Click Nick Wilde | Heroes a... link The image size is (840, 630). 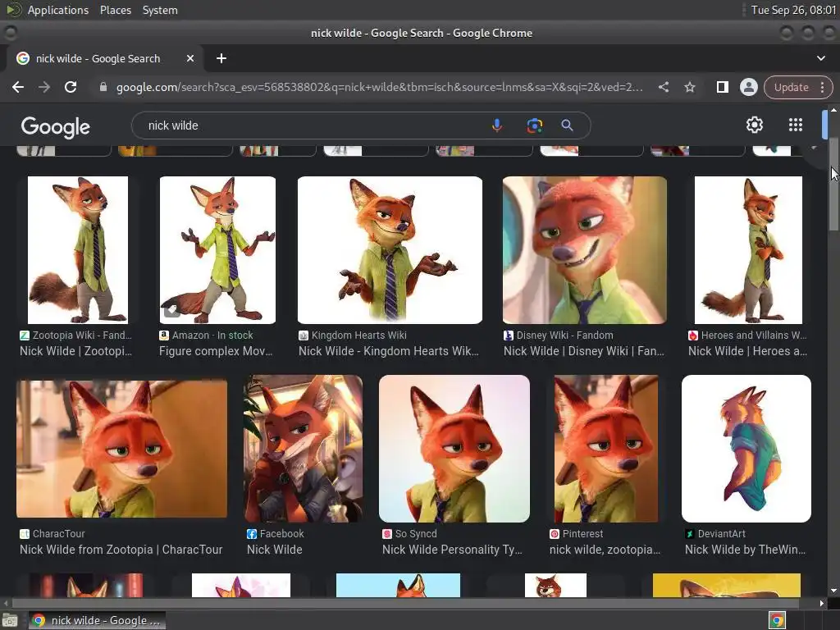747,351
